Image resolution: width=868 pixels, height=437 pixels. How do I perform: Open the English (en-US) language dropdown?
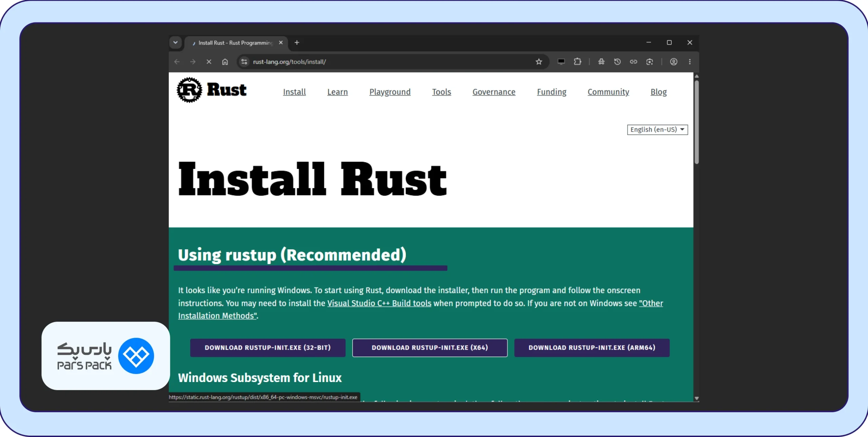pos(657,130)
